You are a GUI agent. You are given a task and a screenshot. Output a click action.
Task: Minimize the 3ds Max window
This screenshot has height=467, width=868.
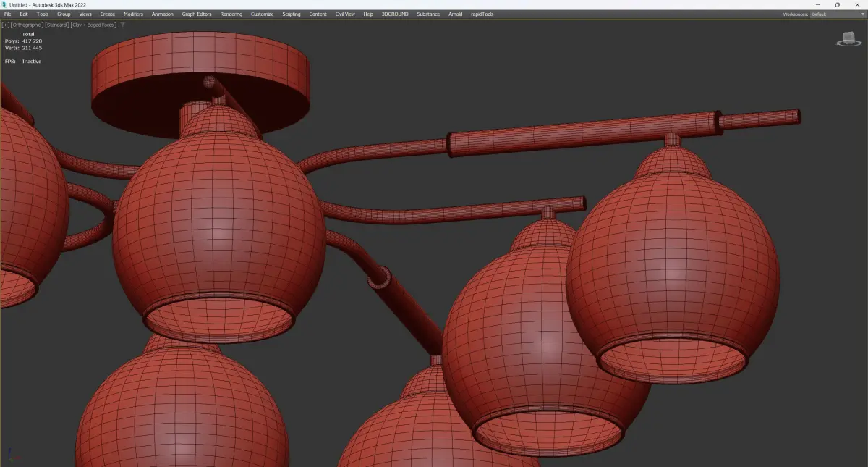[818, 4]
